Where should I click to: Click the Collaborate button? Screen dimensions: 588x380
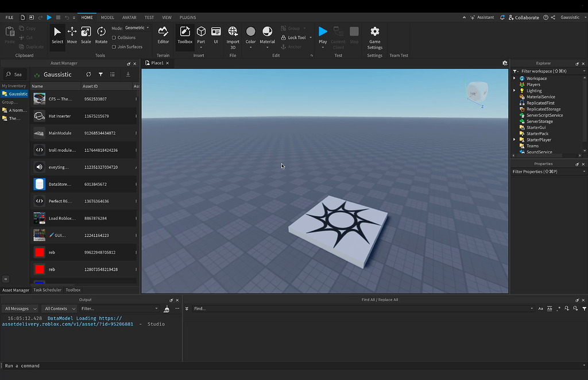(523, 17)
